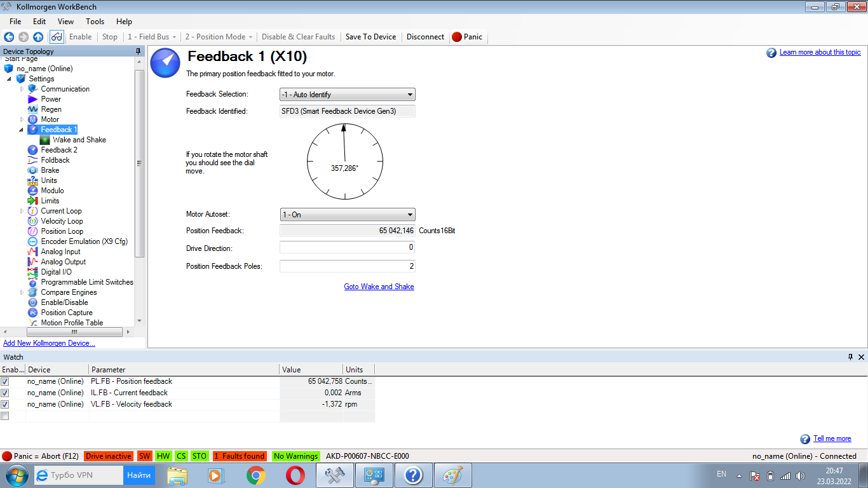Follow the Goto Wake and Shake link
The width and height of the screenshot is (868, 488).
coord(379,287)
